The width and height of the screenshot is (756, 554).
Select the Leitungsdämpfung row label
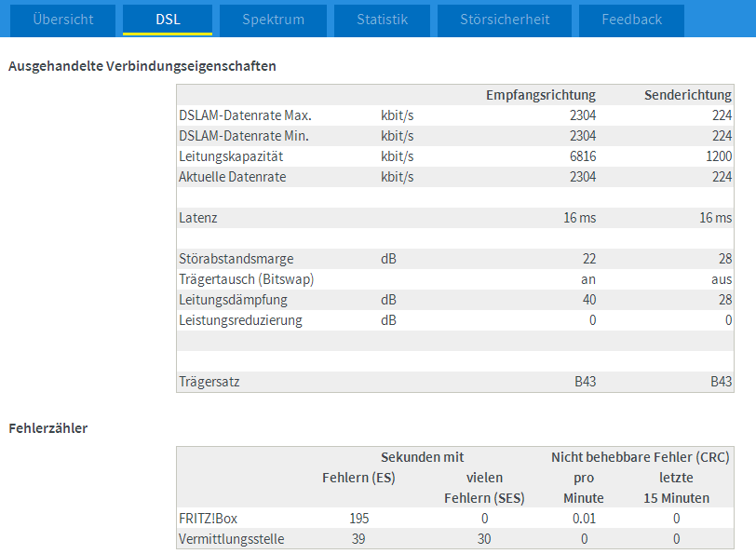pos(233,300)
